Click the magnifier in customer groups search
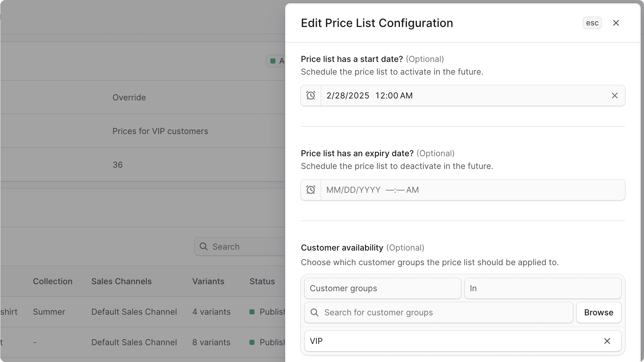The width and height of the screenshot is (644, 362). [315, 312]
